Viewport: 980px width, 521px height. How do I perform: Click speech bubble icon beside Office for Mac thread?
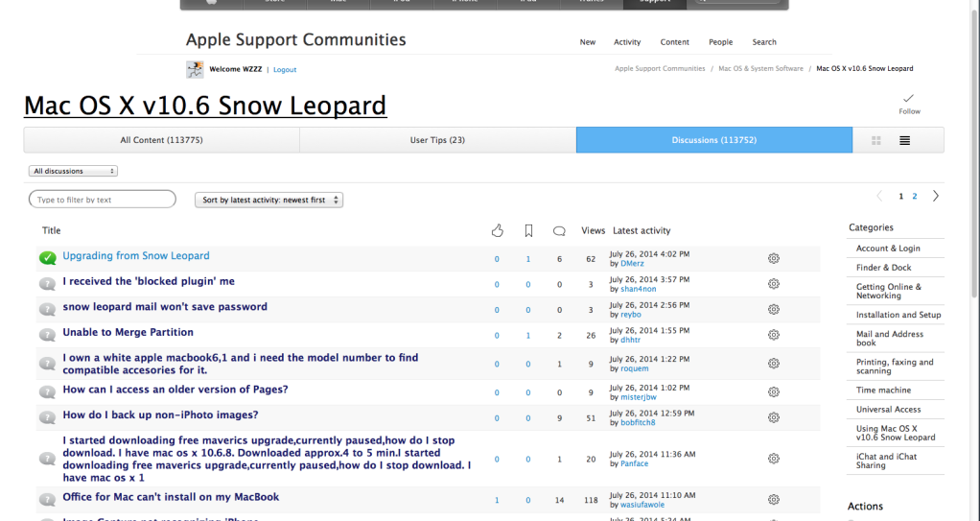(x=48, y=500)
